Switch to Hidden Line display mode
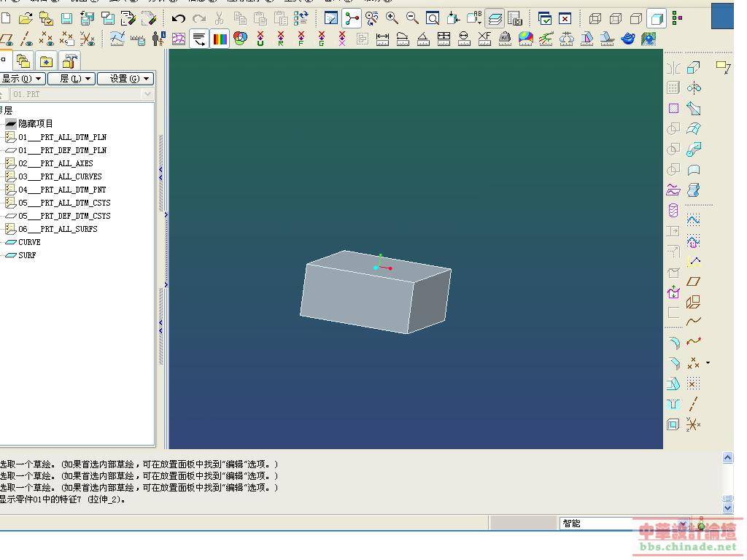 coord(616,18)
